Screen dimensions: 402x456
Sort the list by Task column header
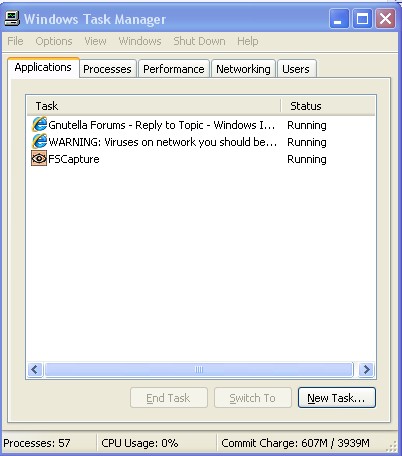(x=154, y=106)
